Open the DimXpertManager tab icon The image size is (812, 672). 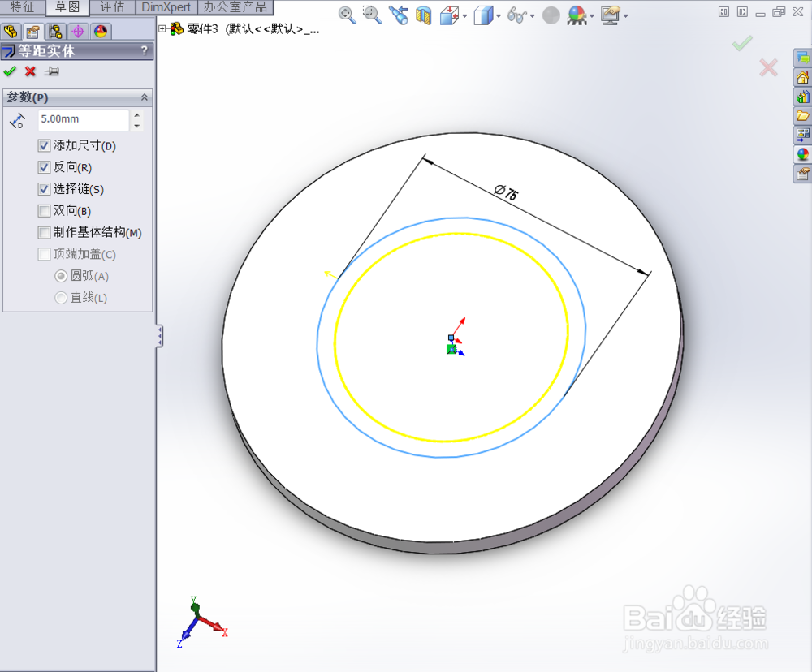click(78, 32)
